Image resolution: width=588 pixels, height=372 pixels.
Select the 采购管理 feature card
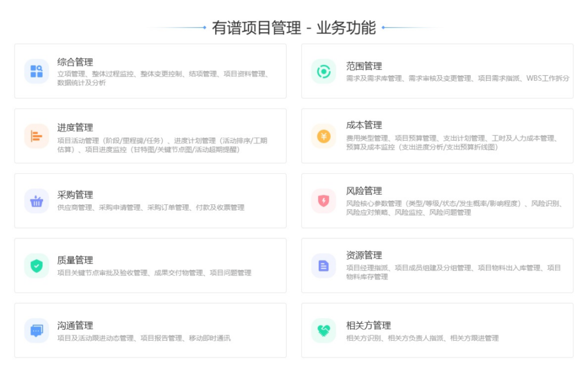pyautogui.click(x=151, y=199)
